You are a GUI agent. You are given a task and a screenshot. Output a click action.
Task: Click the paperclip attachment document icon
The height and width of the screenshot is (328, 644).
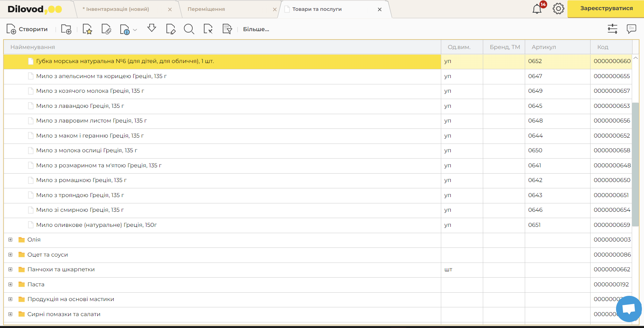[x=106, y=29]
